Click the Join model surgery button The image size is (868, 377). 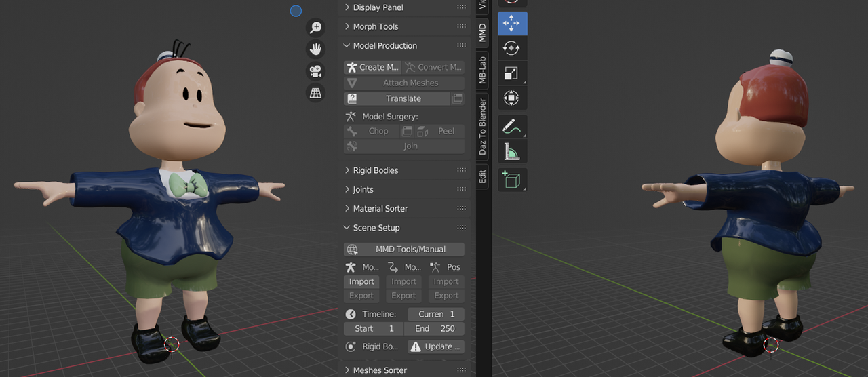point(404,146)
